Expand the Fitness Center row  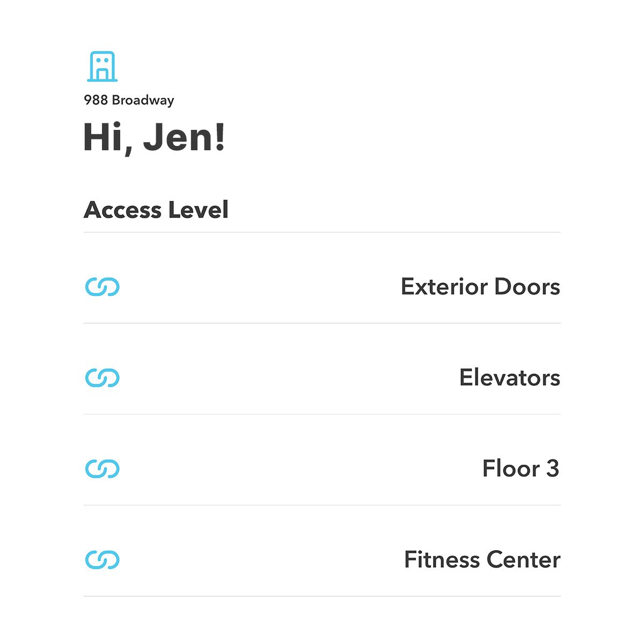481,560
